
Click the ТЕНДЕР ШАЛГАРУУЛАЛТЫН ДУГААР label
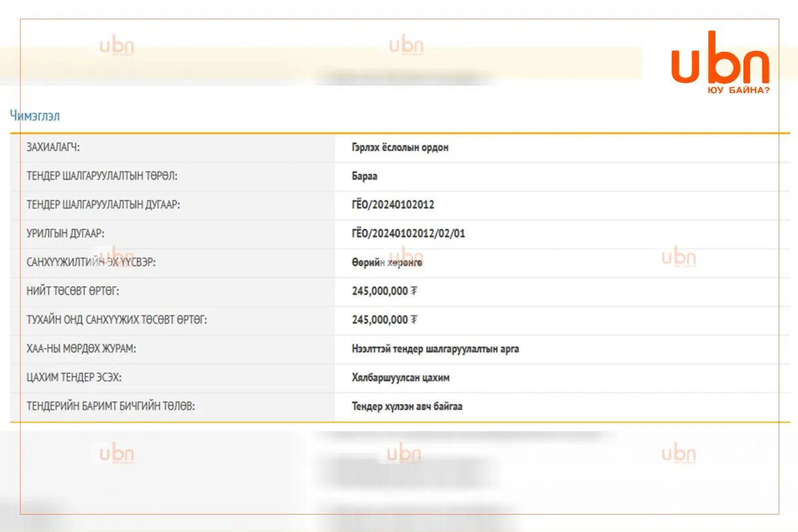click(103, 205)
